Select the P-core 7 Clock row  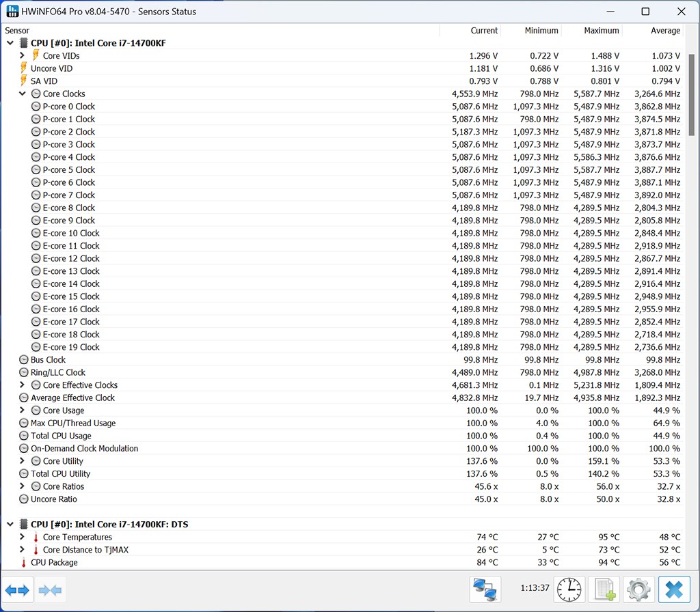click(x=342, y=195)
